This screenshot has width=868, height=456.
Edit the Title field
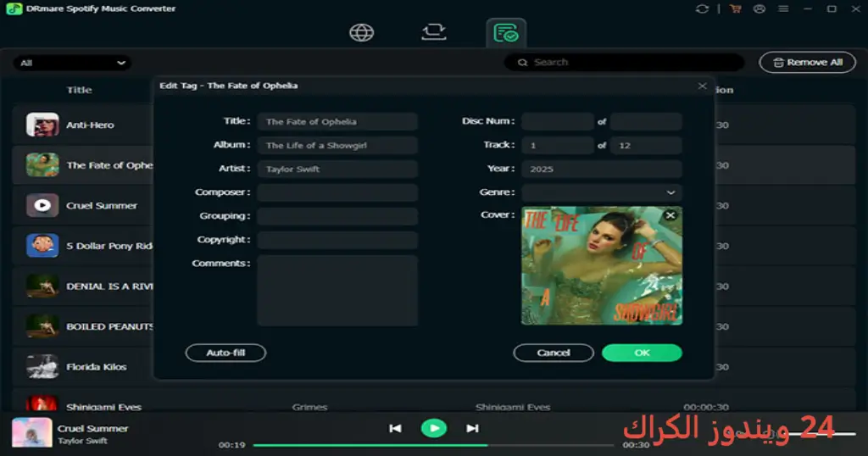click(x=337, y=122)
